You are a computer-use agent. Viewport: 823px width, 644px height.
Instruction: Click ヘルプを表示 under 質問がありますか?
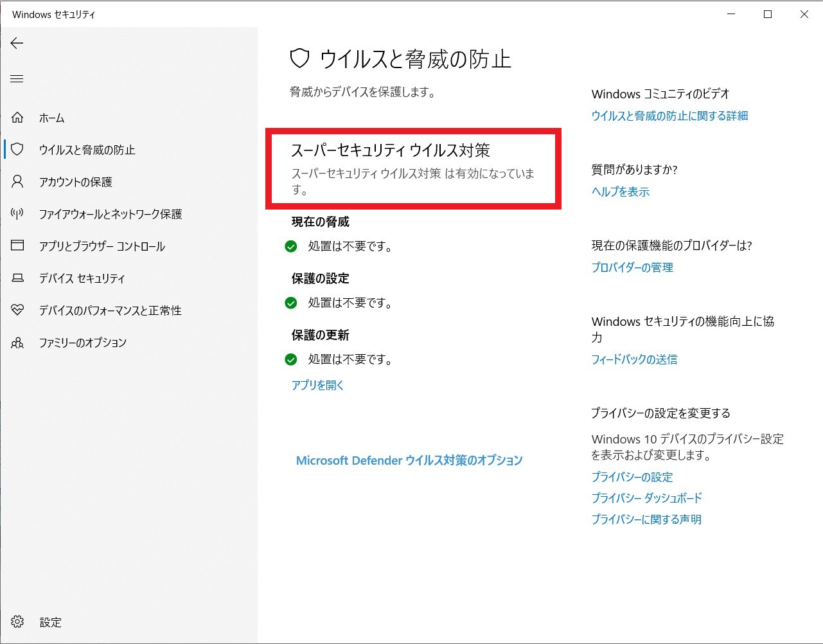click(619, 192)
